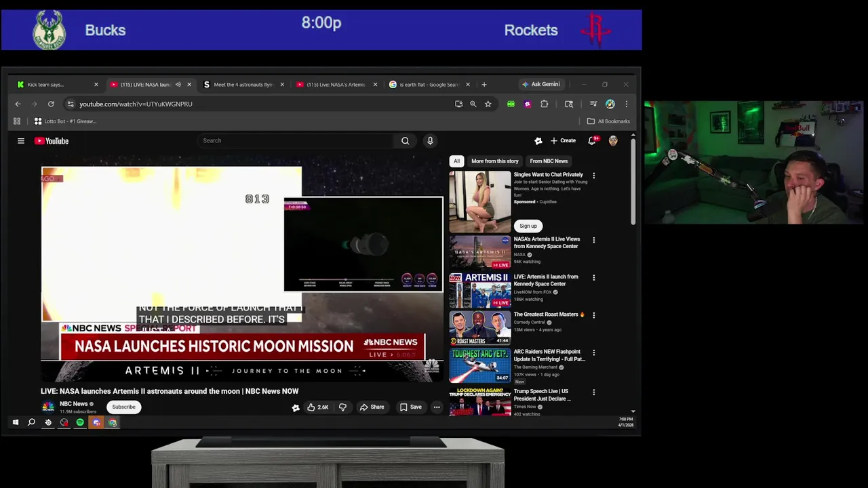This screenshot has width=868, height=488.
Task: Click Ask Gemini button
Action: (540, 85)
